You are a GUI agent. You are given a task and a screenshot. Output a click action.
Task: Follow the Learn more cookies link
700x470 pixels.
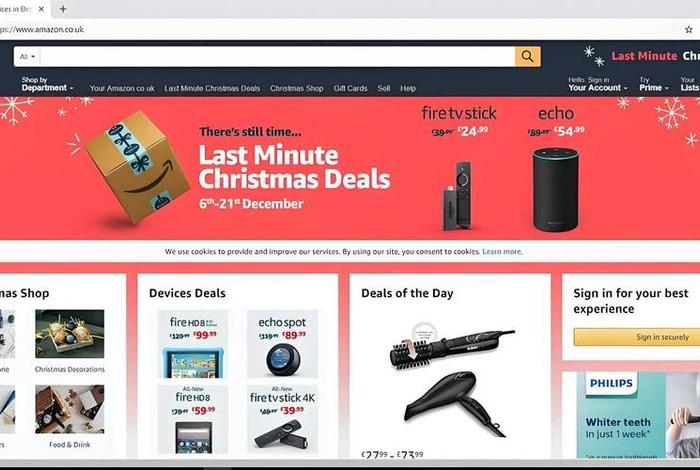pos(502,252)
